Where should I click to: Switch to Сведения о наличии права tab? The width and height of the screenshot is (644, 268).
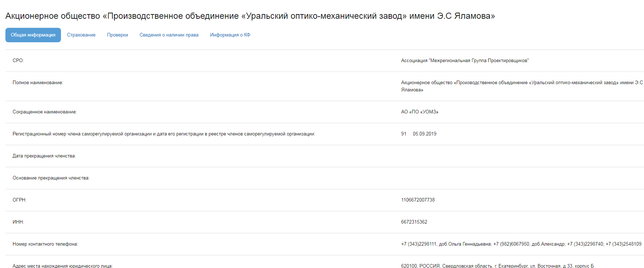169,35
